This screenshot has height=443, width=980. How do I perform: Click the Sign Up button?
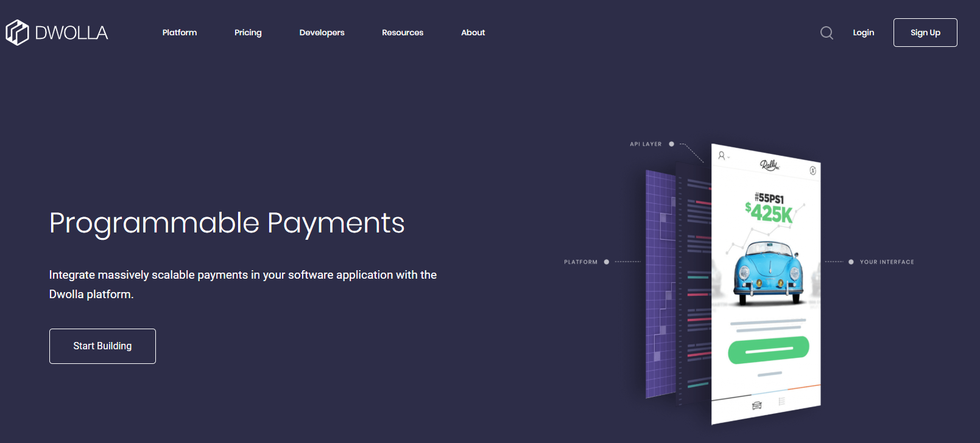point(925,32)
